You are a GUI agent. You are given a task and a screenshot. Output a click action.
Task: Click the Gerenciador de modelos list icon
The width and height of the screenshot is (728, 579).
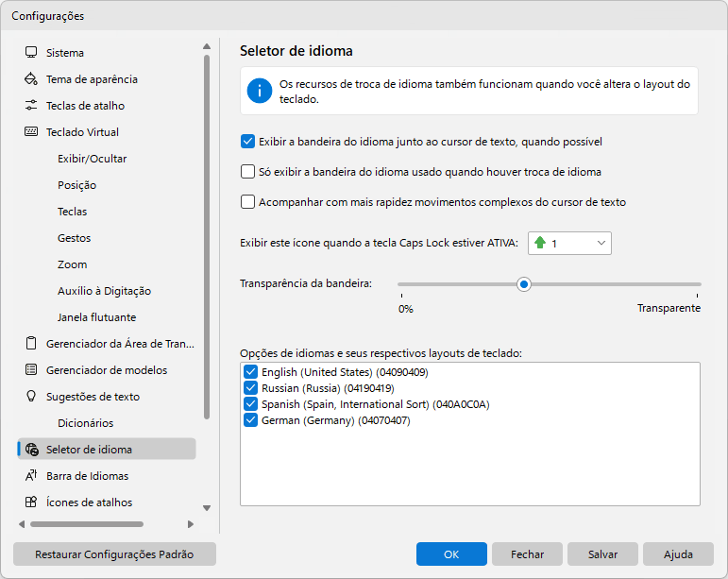(x=31, y=370)
